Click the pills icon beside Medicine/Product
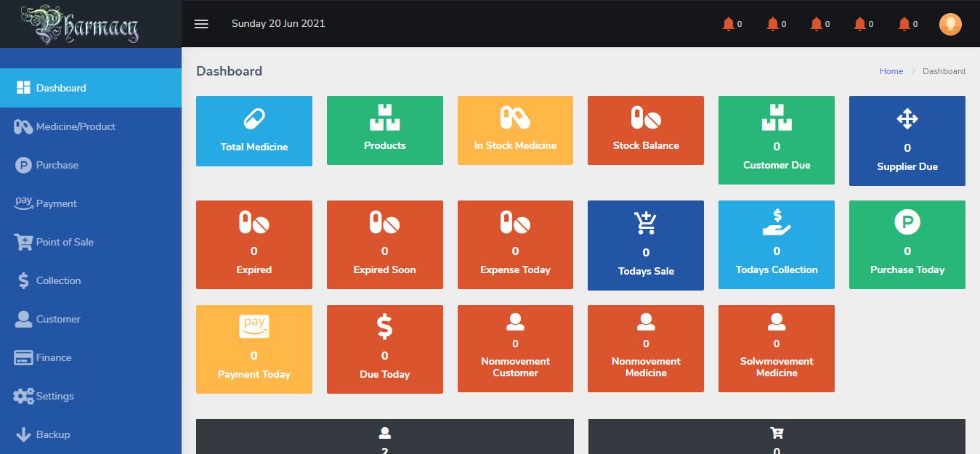 click(x=23, y=126)
